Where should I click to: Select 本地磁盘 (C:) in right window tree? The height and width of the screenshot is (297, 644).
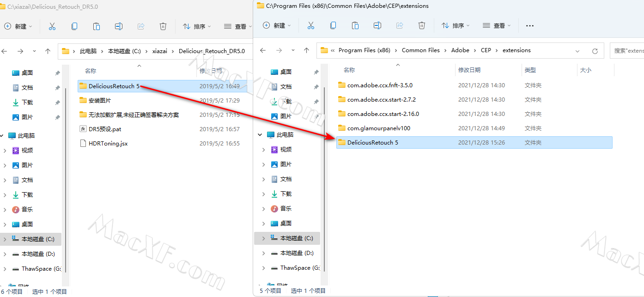(287, 238)
